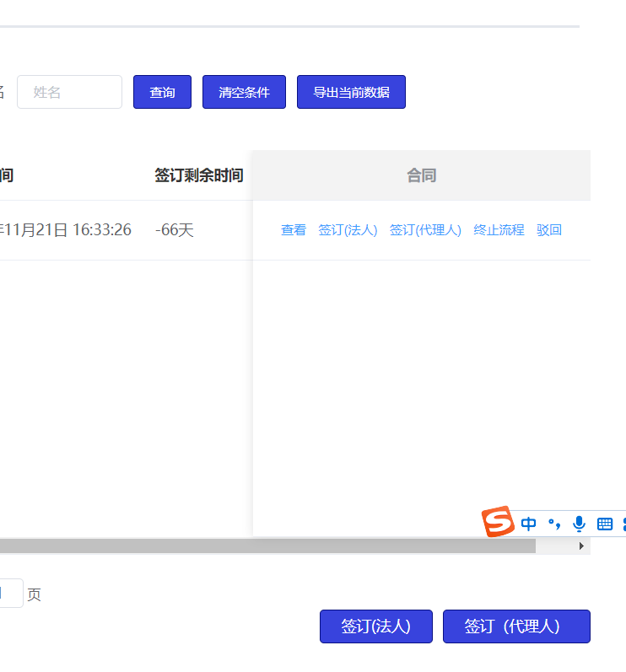Click the 查询 search button
Image resolution: width=626 pixels, height=672 pixels.
(162, 92)
